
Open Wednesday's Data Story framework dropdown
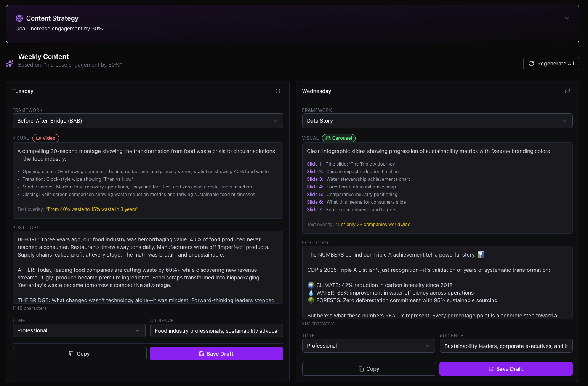(437, 121)
